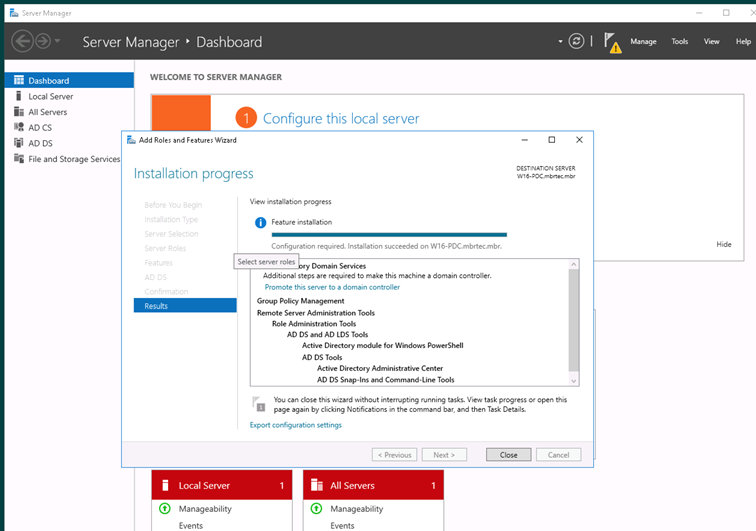Image resolution: width=756 pixels, height=531 pixels.
Task: Click the wizard title bar icon
Action: click(x=131, y=140)
